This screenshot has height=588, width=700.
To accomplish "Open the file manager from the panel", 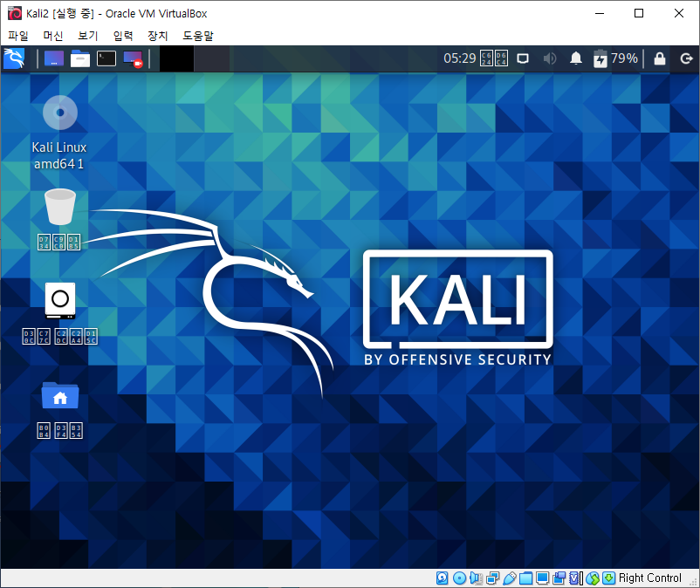I will click(80, 58).
